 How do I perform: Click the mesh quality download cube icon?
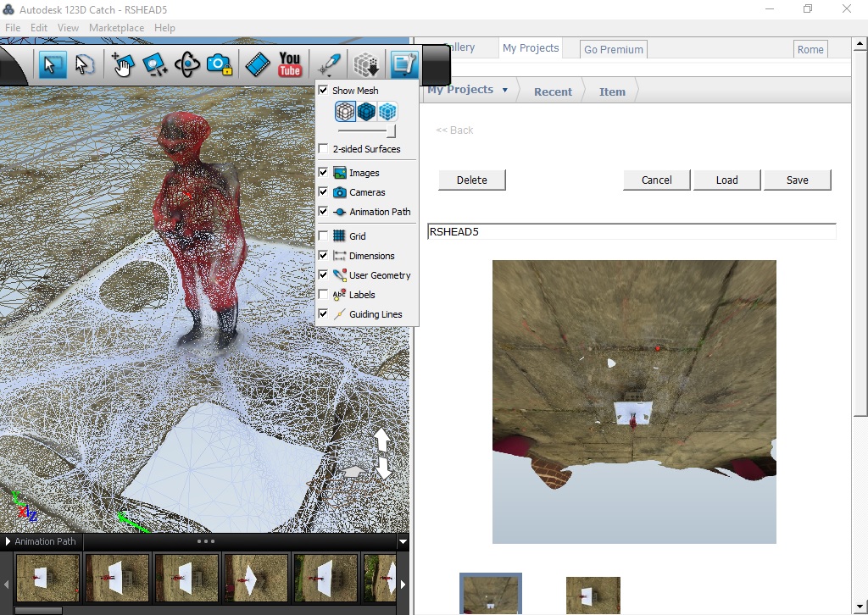[366, 64]
